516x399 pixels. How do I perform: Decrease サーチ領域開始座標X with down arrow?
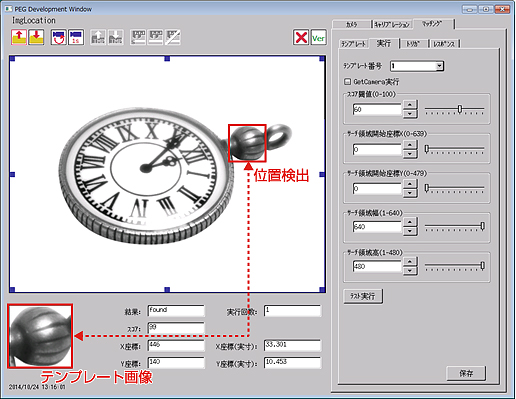pyautogui.click(x=410, y=154)
